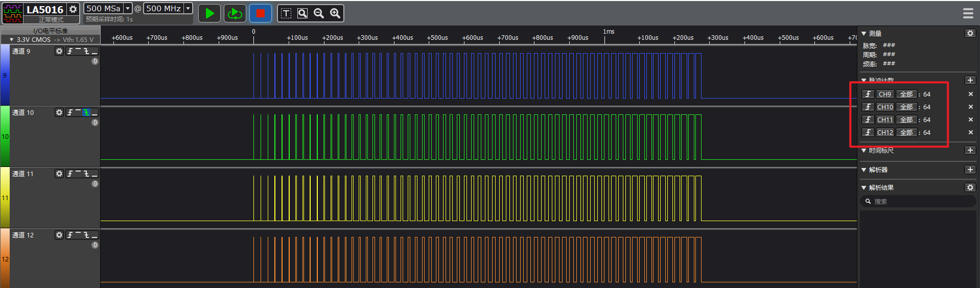Viewport: 980px width, 288px height.
Task: Toggle rising edge trigger on channel 10
Action: 70,112
